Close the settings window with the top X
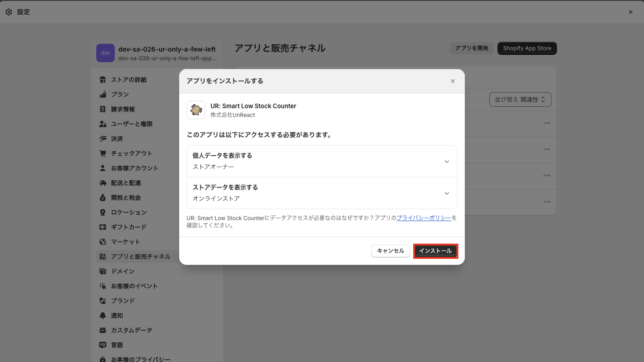The width and height of the screenshot is (644, 362). [x=631, y=12]
